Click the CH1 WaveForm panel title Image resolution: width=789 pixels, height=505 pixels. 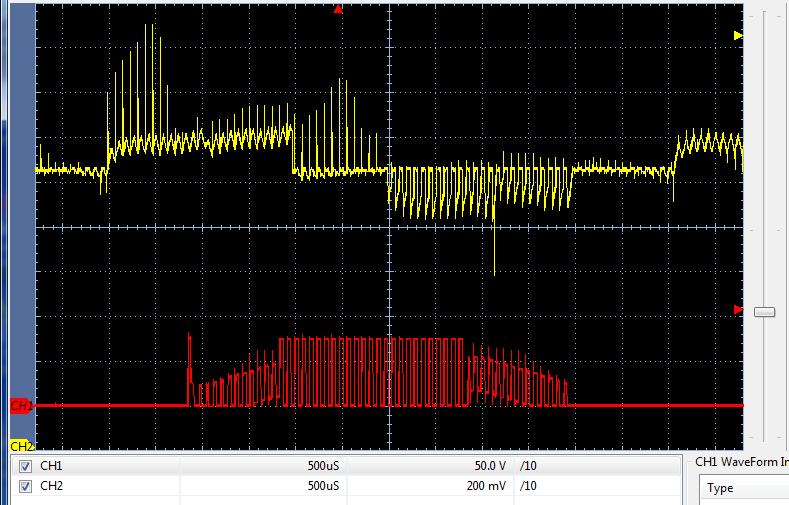click(x=742, y=462)
